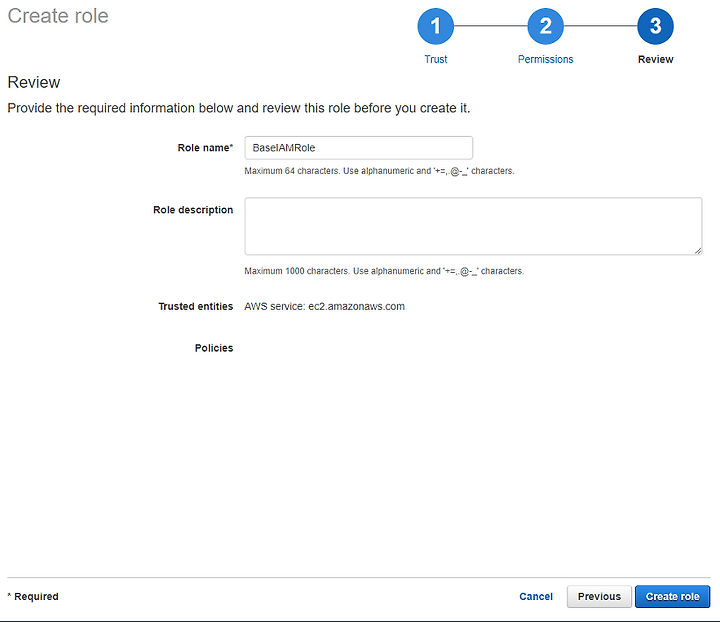Open the Trust step label link
This screenshot has width=720, height=622.
click(x=435, y=59)
